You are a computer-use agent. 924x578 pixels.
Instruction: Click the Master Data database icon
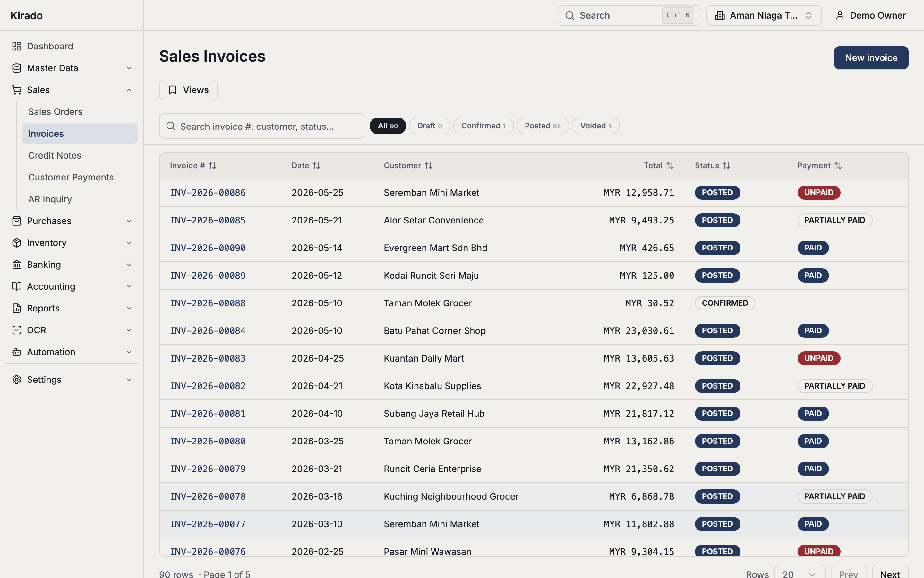point(16,68)
